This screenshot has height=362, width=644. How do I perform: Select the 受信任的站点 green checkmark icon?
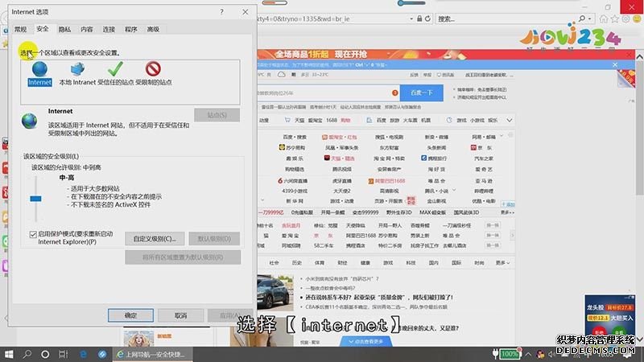115,69
